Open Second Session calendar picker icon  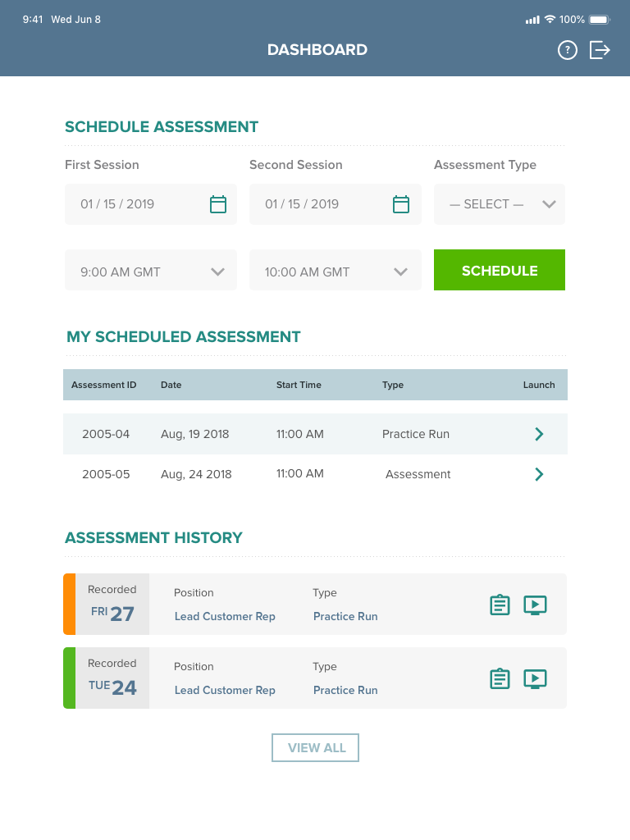[401, 204]
